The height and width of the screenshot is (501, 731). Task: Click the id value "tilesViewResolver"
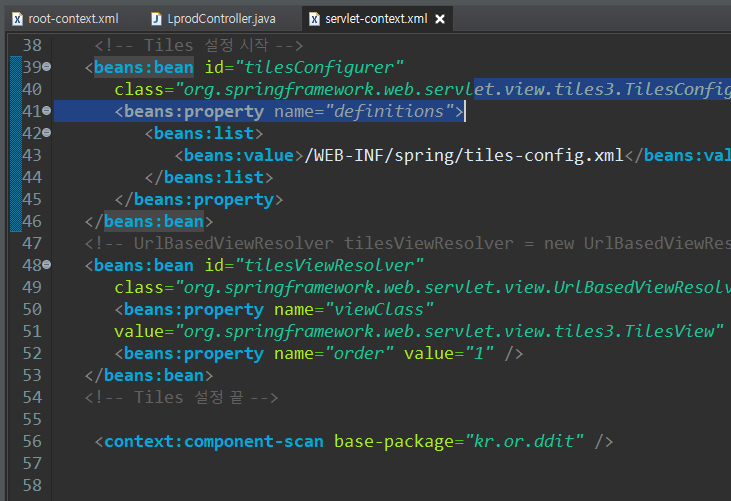coord(330,266)
